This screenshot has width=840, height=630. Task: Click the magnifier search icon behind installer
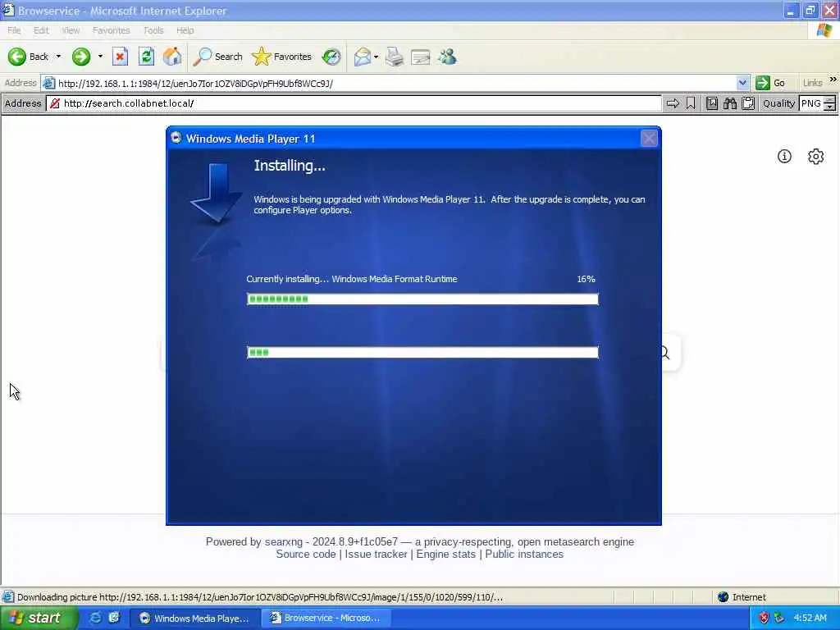tap(666, 353)
